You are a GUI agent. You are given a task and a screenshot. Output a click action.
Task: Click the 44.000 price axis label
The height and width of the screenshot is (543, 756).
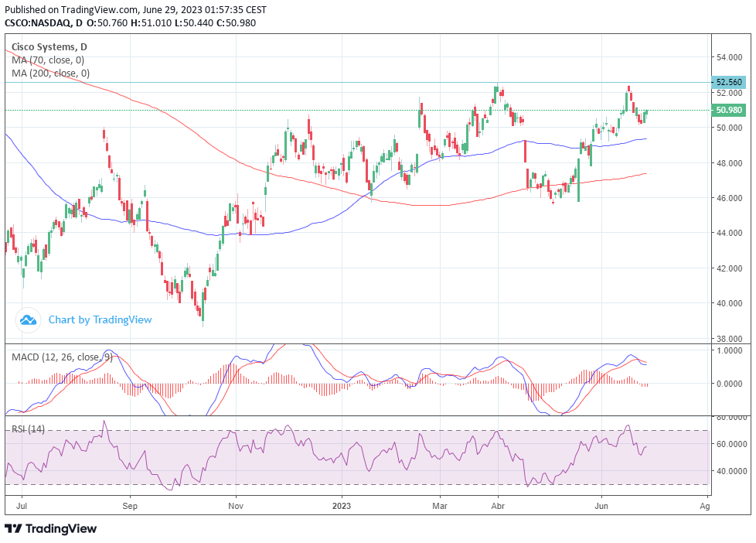(729, 233)
